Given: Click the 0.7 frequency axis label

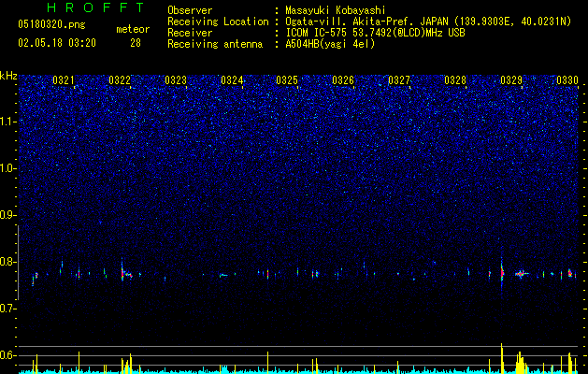Looking at the screenshot, I should [8, 309].
